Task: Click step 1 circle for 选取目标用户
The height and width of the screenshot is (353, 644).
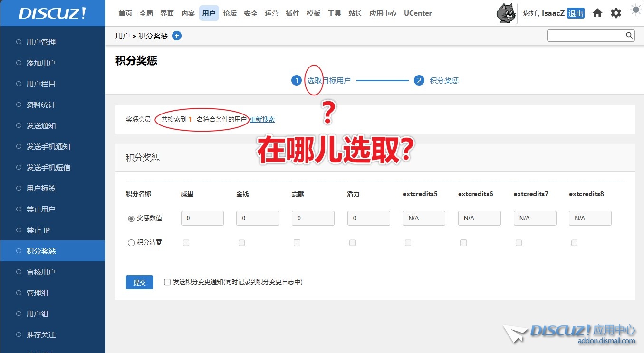Action: (x=297, y=81)
